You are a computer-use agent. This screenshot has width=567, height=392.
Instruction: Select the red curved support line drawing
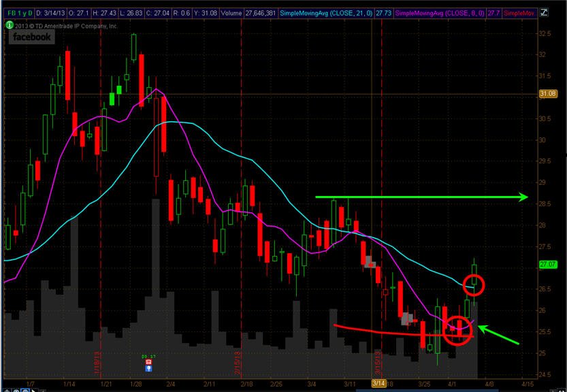coord(403,331)
